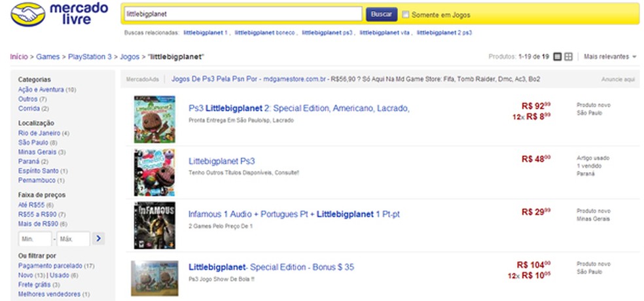Open related search littlebigplanet vita
The width and height of the screenshot is (644, 301).
pos(384,33)
